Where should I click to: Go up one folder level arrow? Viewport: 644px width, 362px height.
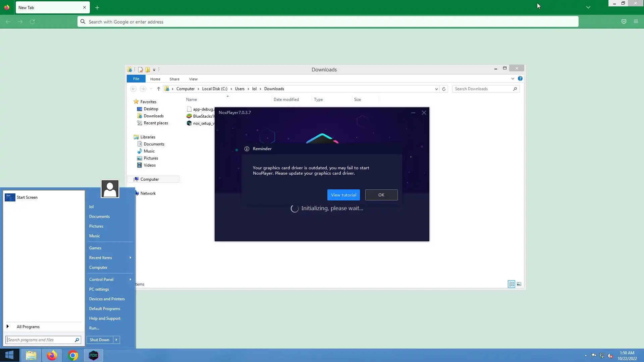pyautogui.click(x=158, y=89)
